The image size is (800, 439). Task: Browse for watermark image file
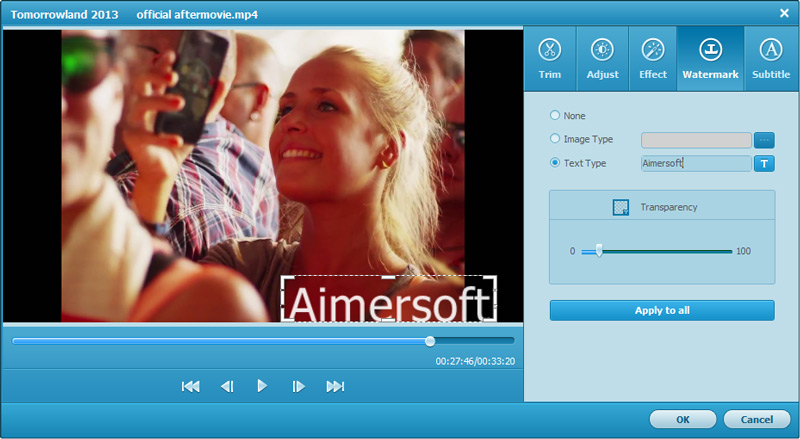[764, 140]
